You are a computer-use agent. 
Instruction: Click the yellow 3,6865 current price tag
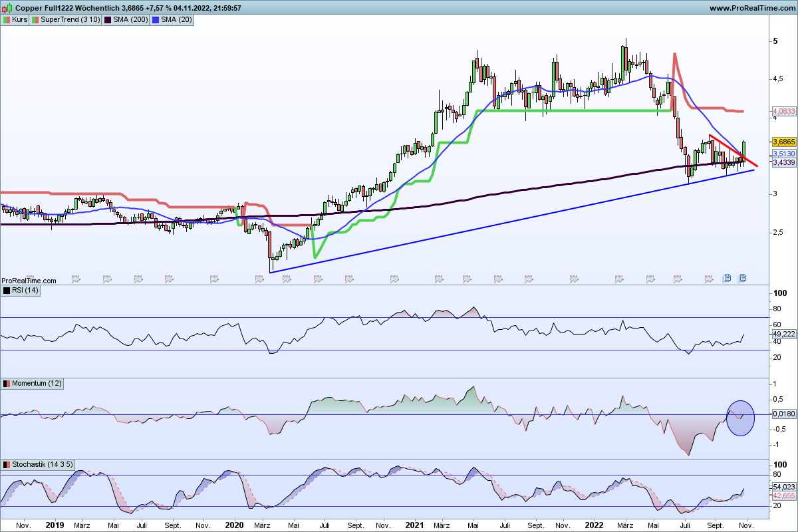click(x=785, y=142)
